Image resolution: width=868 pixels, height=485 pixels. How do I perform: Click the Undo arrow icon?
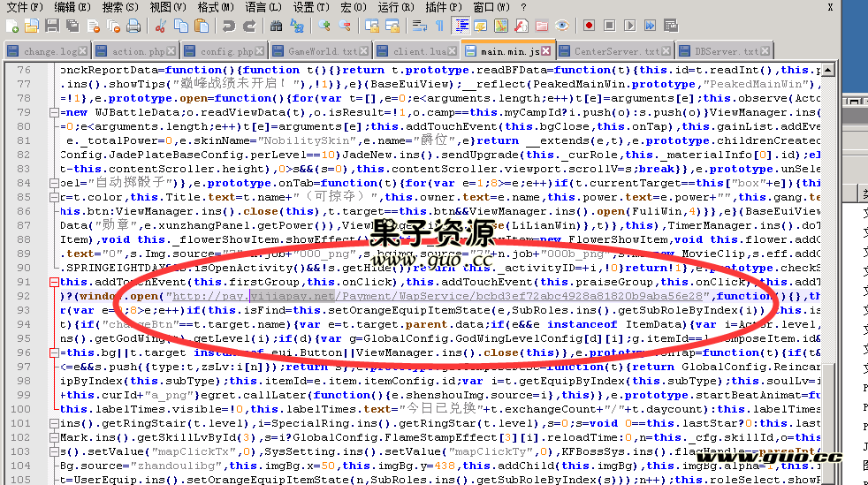pyautogui.click(x=228, y=26)
